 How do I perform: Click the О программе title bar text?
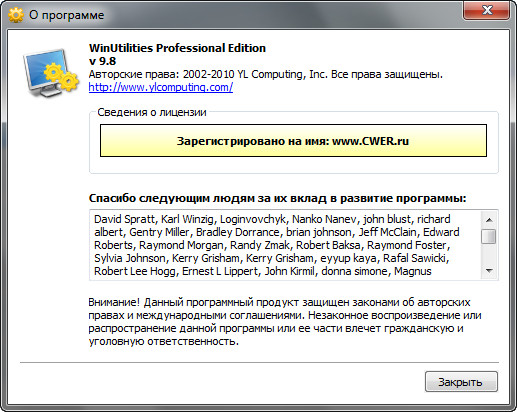click(x=66, y=15)
